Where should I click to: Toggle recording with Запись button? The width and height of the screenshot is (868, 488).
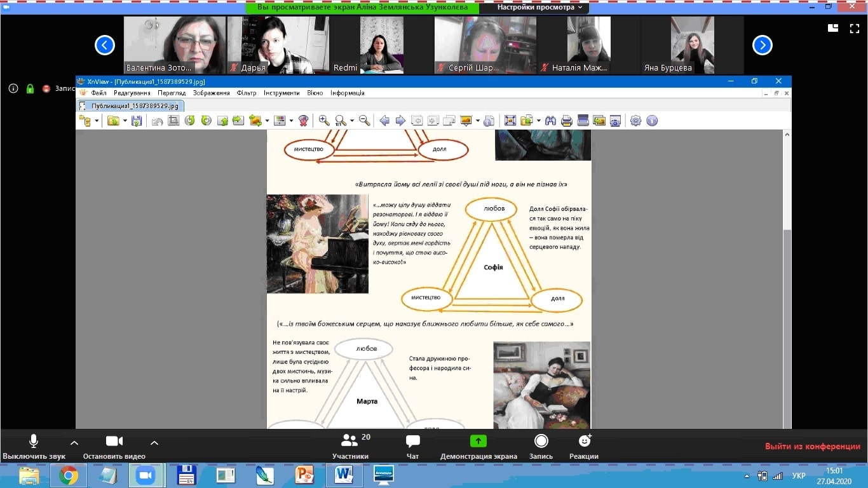click(x=541, y=447)
